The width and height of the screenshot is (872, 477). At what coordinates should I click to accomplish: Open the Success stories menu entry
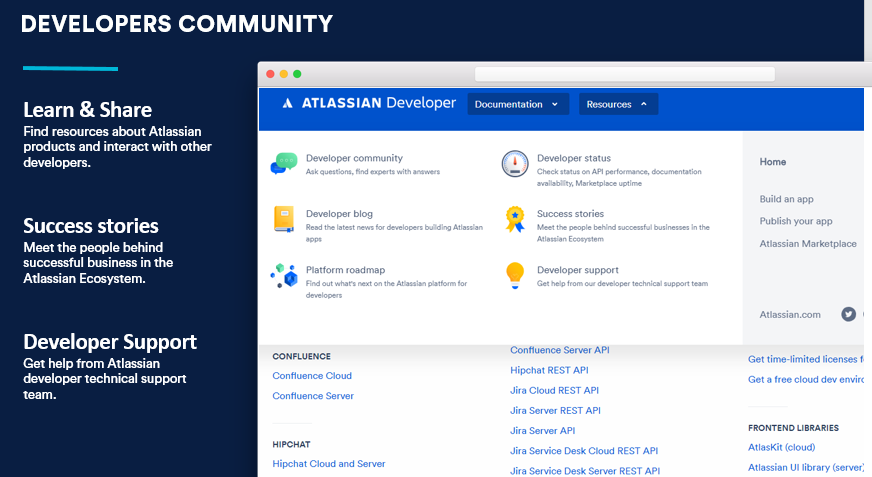click(570, 213)
